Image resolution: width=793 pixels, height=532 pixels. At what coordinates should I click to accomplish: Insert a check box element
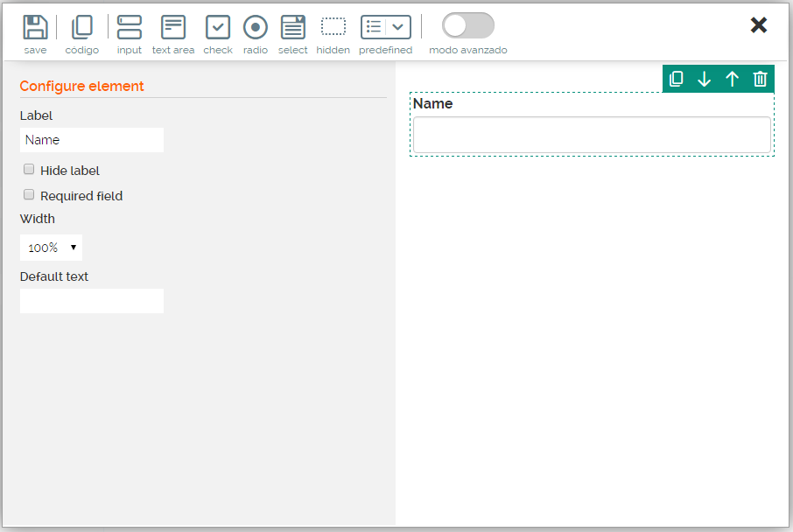(218, 28)
